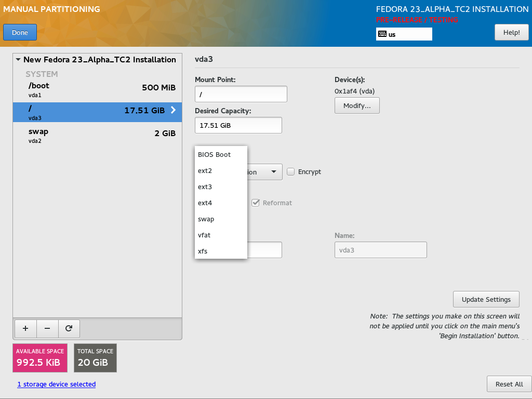Open the 1 storage device selected link
Image resolution: width=532 pixels, height=399 pixels.
57,384
